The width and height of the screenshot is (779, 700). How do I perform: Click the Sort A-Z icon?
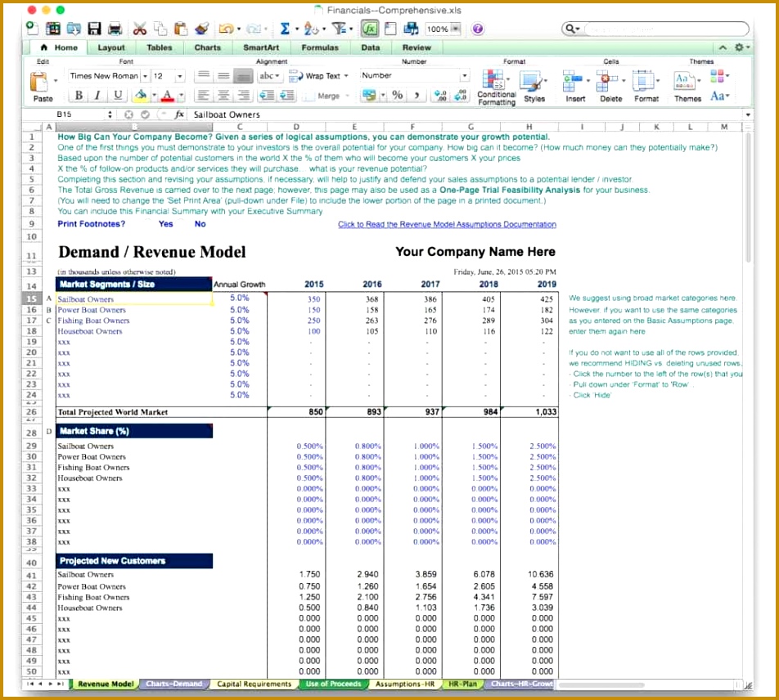tap(311, 29)
